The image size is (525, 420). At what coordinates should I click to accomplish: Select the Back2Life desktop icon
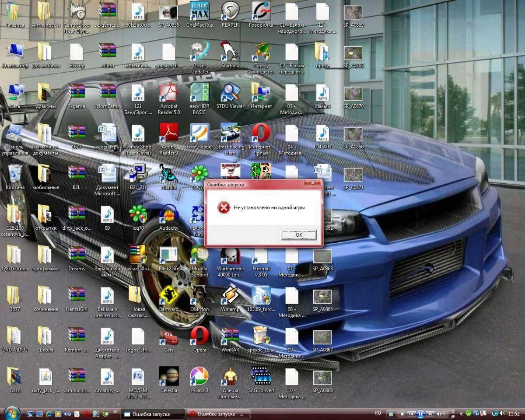click(x=169, y=259)
